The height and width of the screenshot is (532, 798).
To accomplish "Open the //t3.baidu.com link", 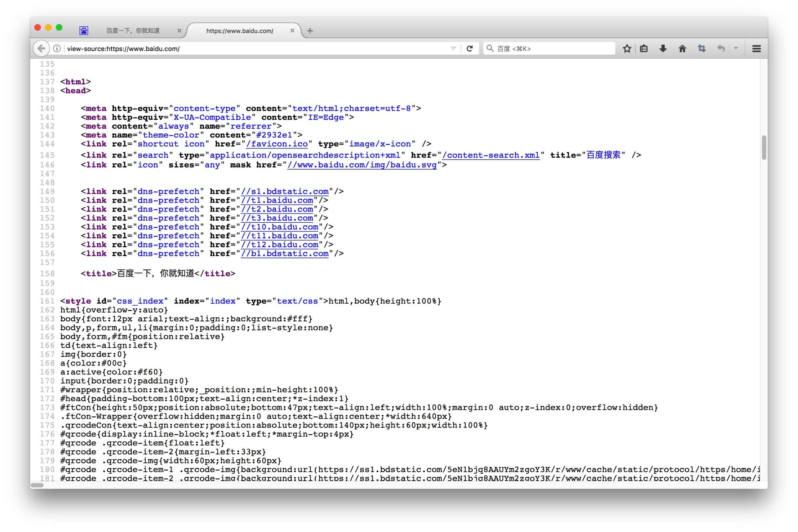I will tap(277, 218).
